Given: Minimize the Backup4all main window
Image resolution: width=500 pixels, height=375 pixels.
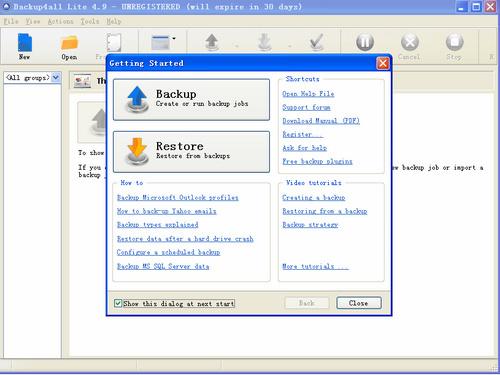Looking at the screenshot, I should tap(461, 7).
